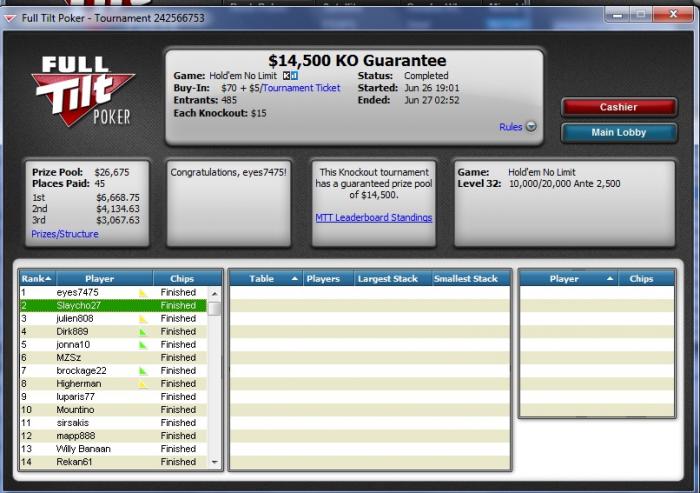
Task: Click the green flag icon next to brockage22
Action: 143,371
